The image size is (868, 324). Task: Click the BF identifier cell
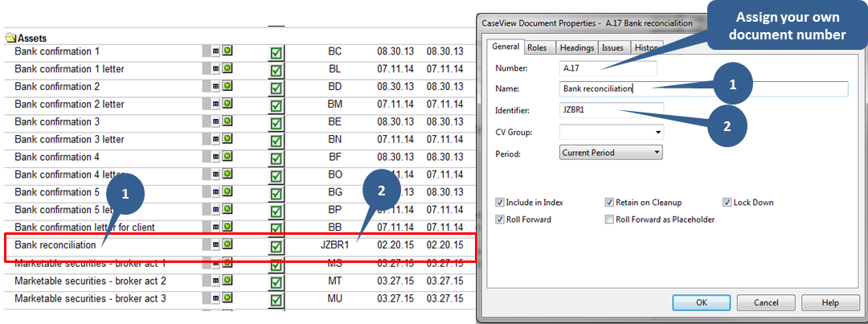(335, 158)
